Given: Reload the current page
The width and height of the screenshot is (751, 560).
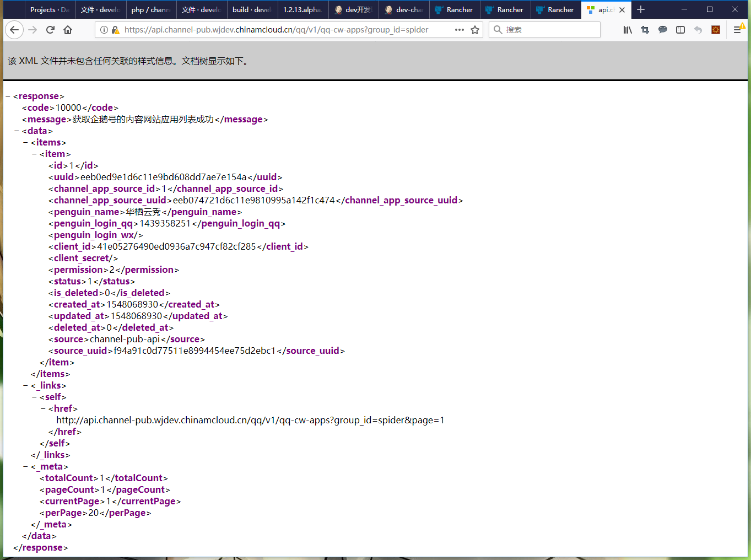Looking at the screenshot, I should pyautogui.click(x=50, y=30).
